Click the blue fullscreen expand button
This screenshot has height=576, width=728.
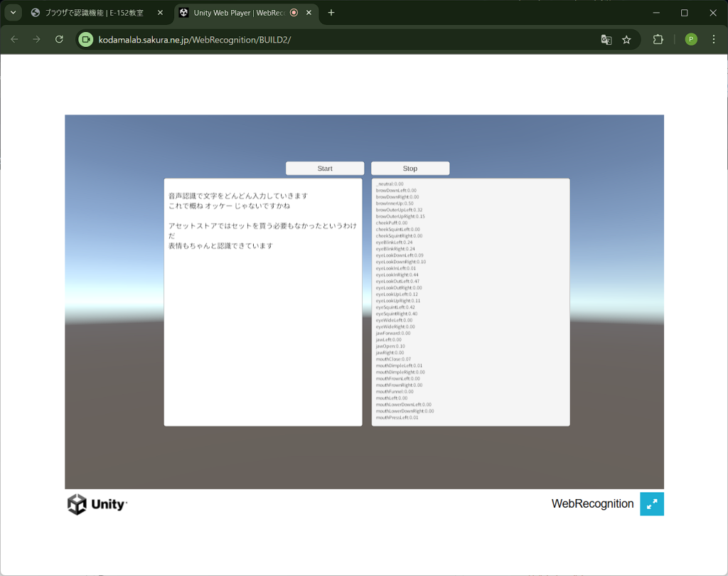pyautogui.click(x=651, y=503)
